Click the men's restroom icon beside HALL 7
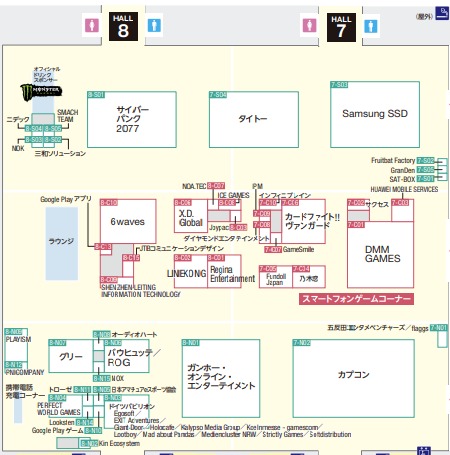This screenshot has width=450, height=455. 371,26
